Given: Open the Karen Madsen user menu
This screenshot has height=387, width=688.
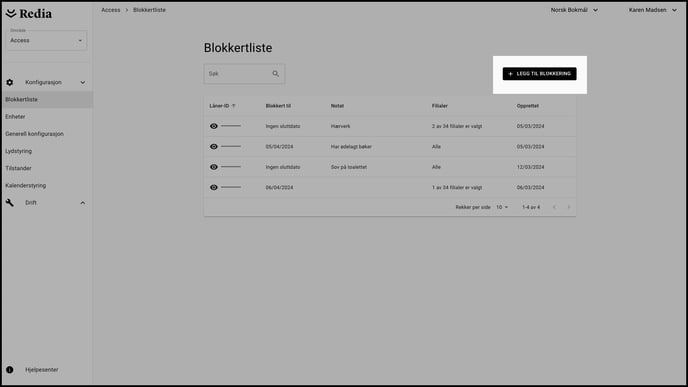Looking at the screenshot, I should pos(652,10).
